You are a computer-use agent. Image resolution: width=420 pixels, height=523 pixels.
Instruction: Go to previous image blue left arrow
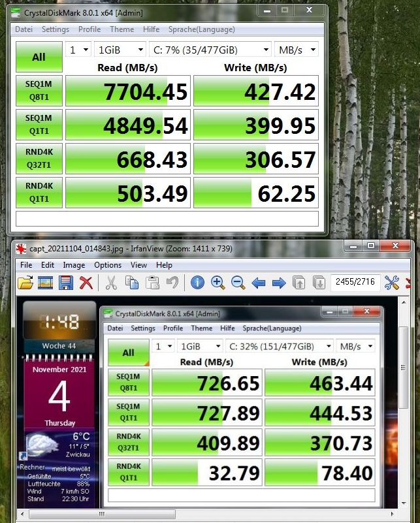[259, 283]
